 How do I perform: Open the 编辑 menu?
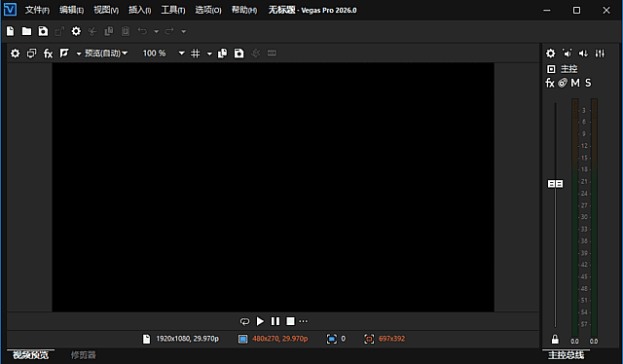coord(71,10)
